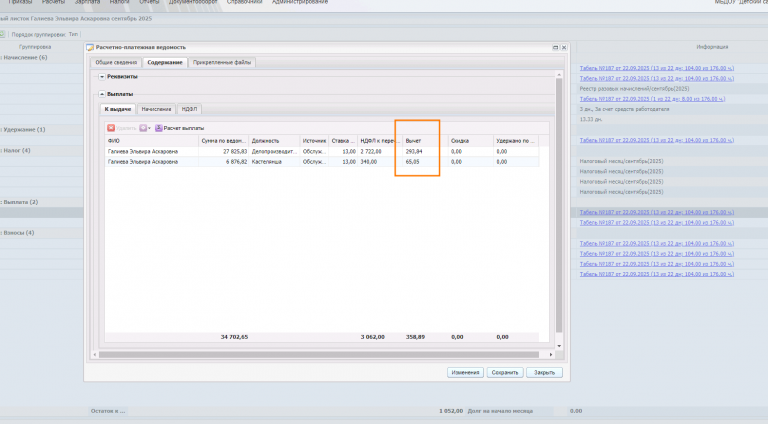Open the Налоги menu
The height and width of the screenshot is (424, 768).
(x=120, y=2)
